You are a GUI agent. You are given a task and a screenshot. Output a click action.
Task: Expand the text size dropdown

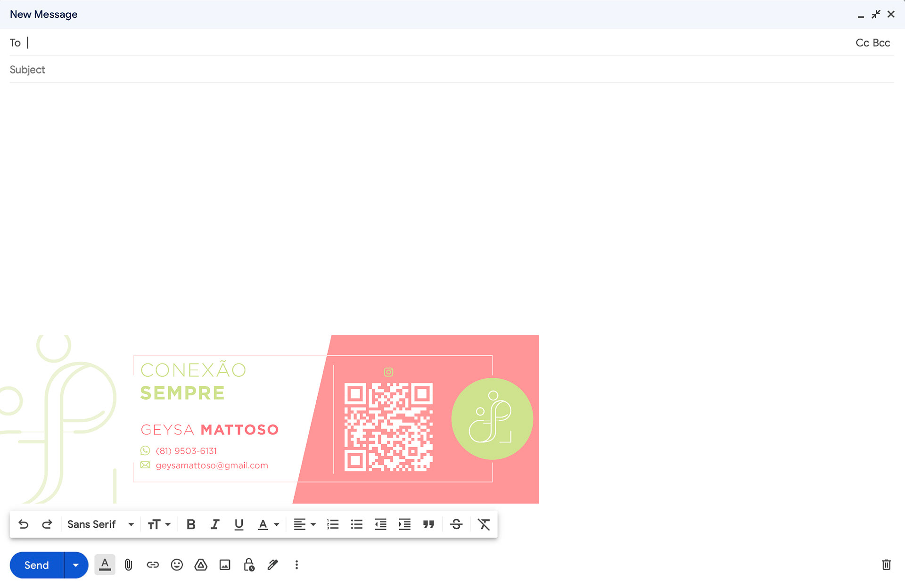(159, 524)
